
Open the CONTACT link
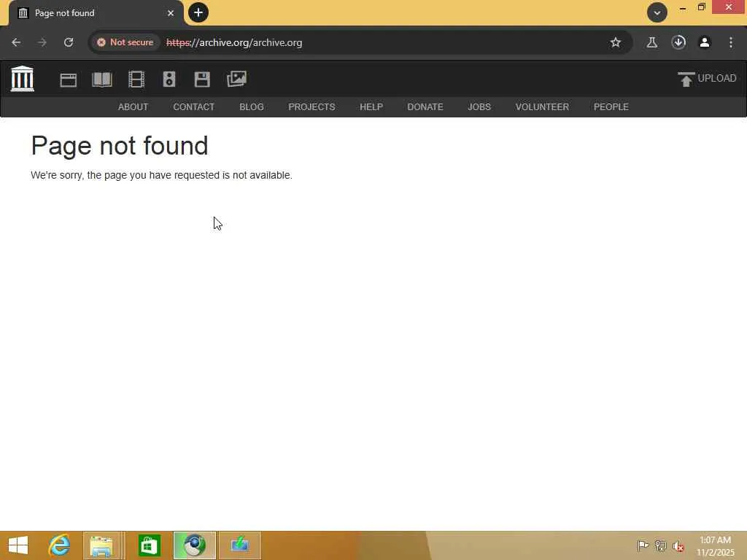tap(194, 107)
